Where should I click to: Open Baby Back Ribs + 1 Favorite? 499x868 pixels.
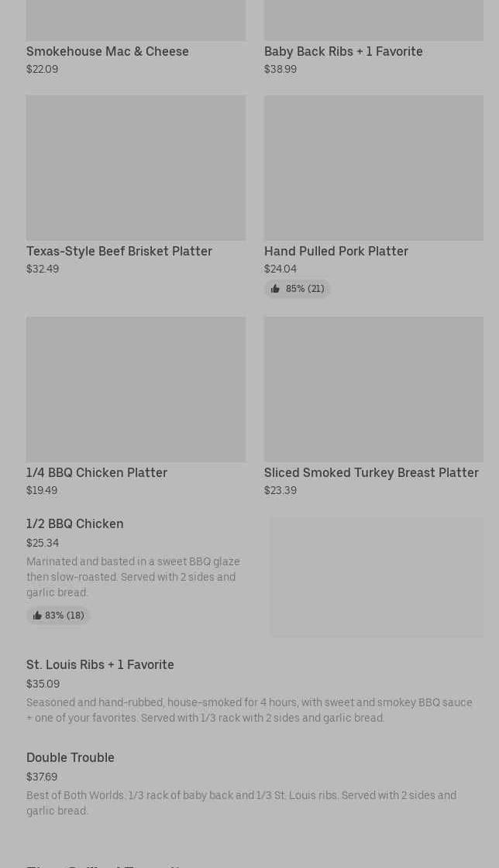click(x=343, y=51)
